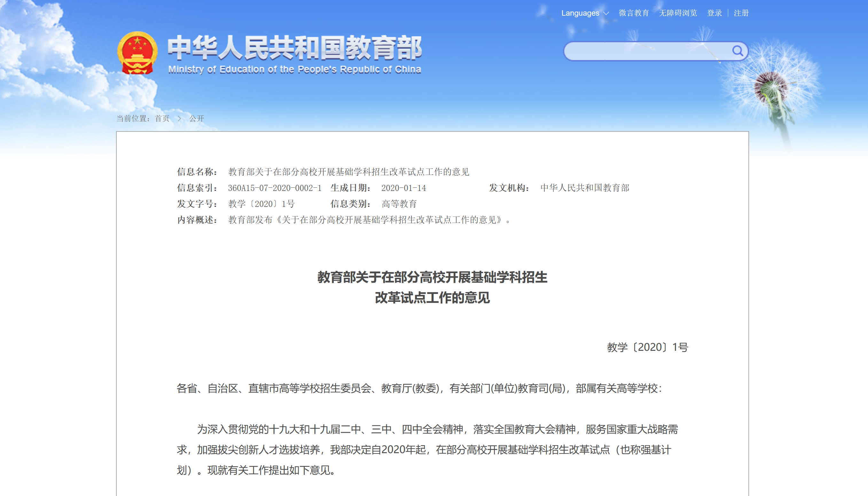Click the breadcrumb chevron arrow separator
Screen dimensions: 868x496
click(x=179, y=119)
